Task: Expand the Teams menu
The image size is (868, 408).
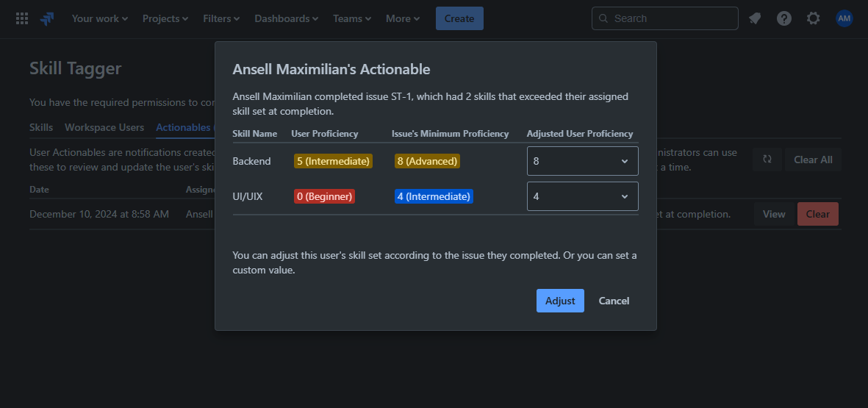Action: click(352, 18)
